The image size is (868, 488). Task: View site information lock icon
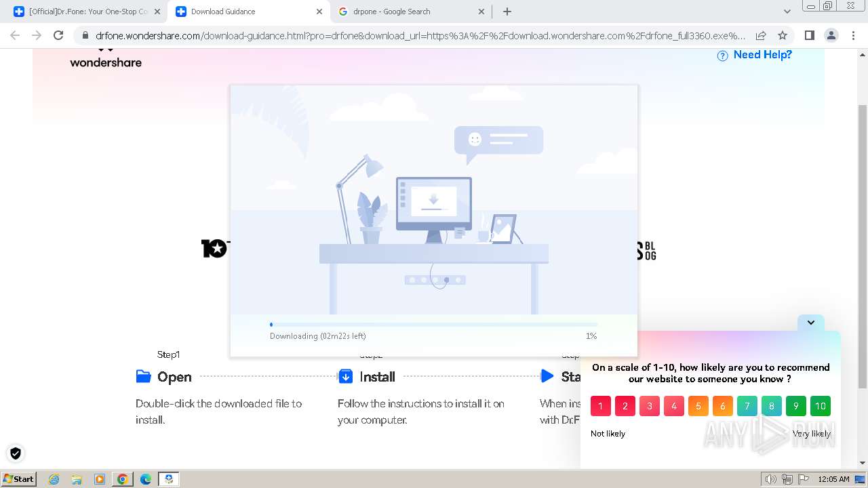(85, 36)
